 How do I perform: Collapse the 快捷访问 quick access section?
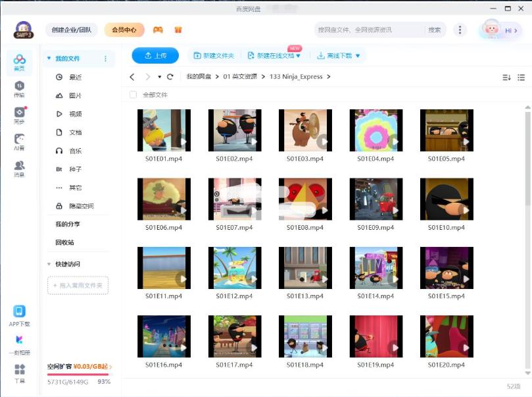tap(49, 264)
